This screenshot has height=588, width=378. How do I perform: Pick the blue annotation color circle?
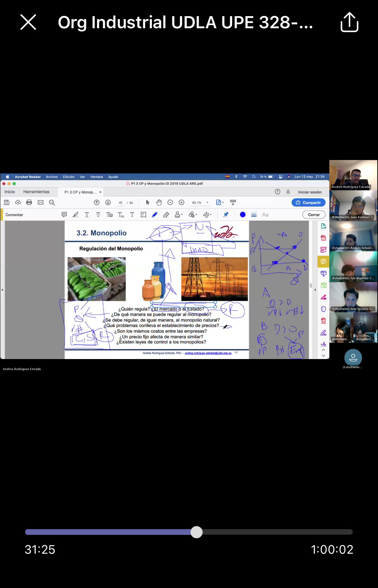[243, 214]
